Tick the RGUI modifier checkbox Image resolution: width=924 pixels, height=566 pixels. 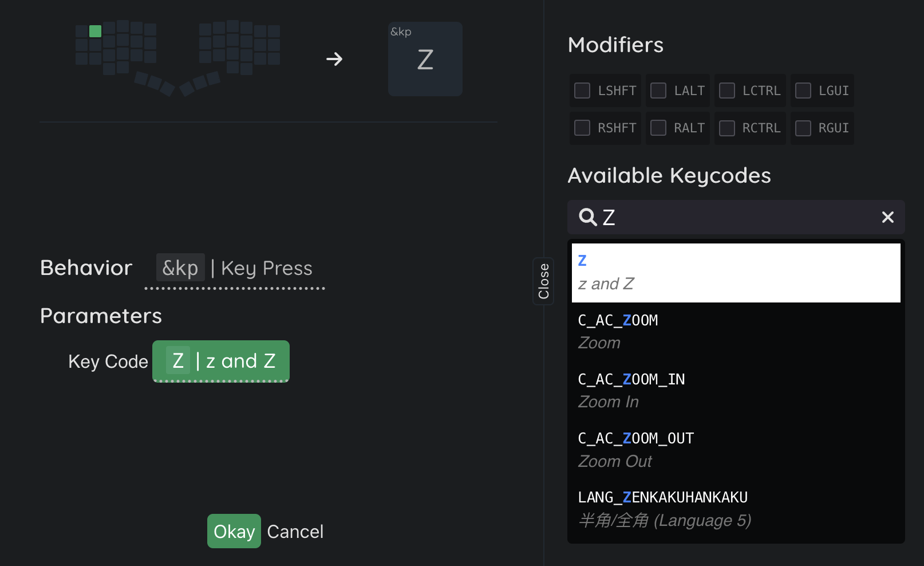point(803,128)
